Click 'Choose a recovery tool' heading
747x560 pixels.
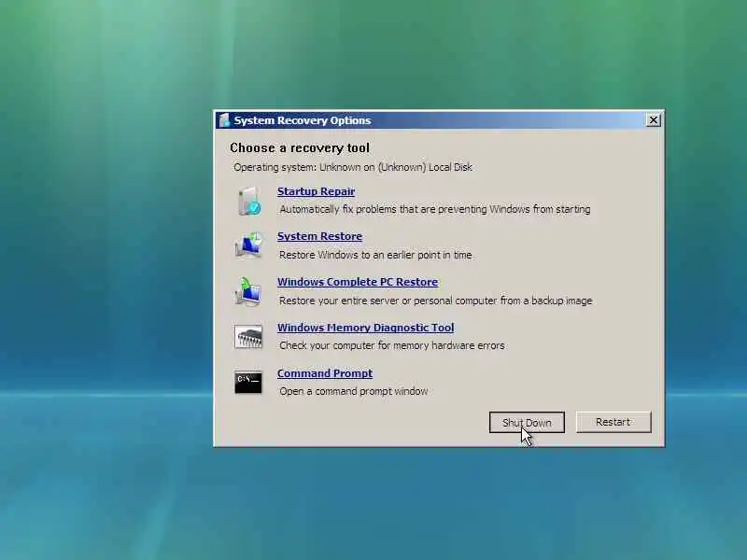tap(300, 148)
